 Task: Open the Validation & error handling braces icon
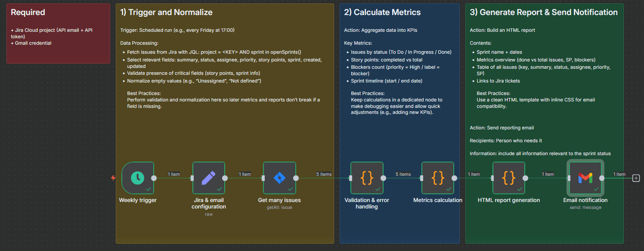click(x=367, y=178)
